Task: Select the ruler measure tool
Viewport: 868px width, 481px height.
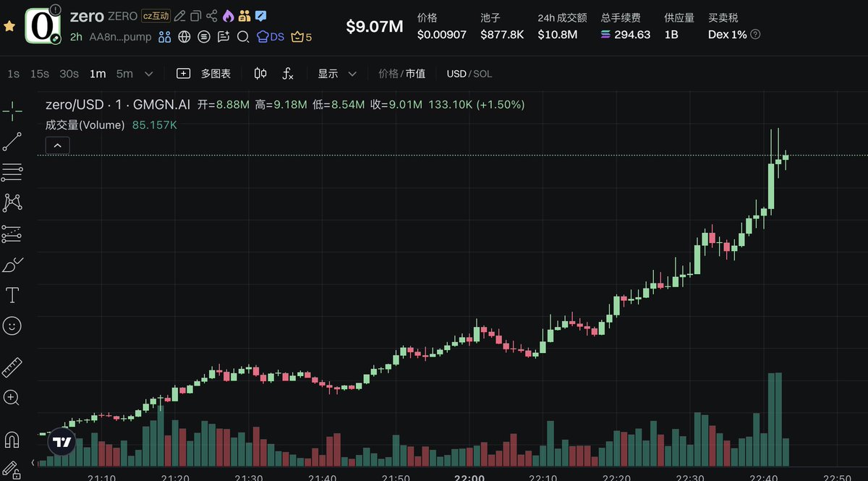Action: (12, 367)
